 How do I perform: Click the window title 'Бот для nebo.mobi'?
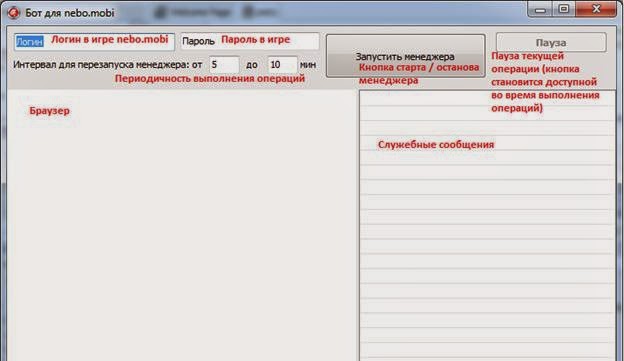tap(70, 13)
